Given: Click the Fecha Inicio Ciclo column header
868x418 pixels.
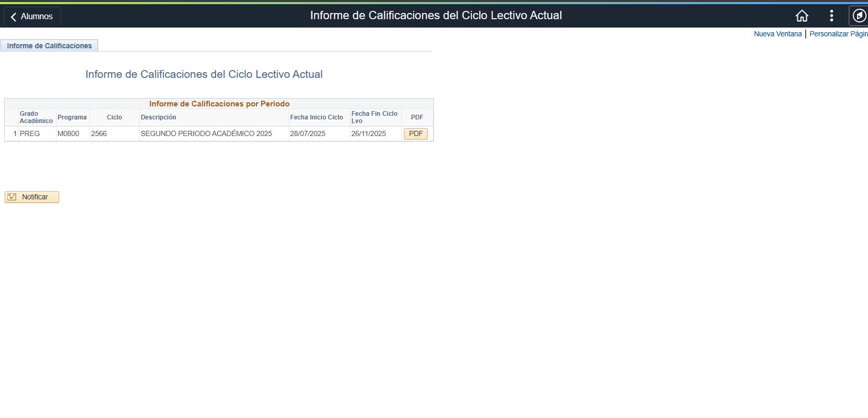Looking at the screenshot, I should click(x=317, y=117).
